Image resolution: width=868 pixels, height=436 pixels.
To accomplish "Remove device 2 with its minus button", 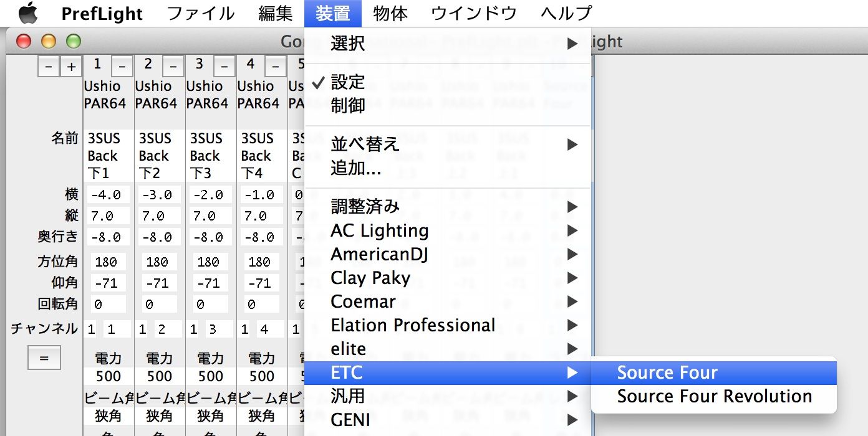I will tap(173, 67).
